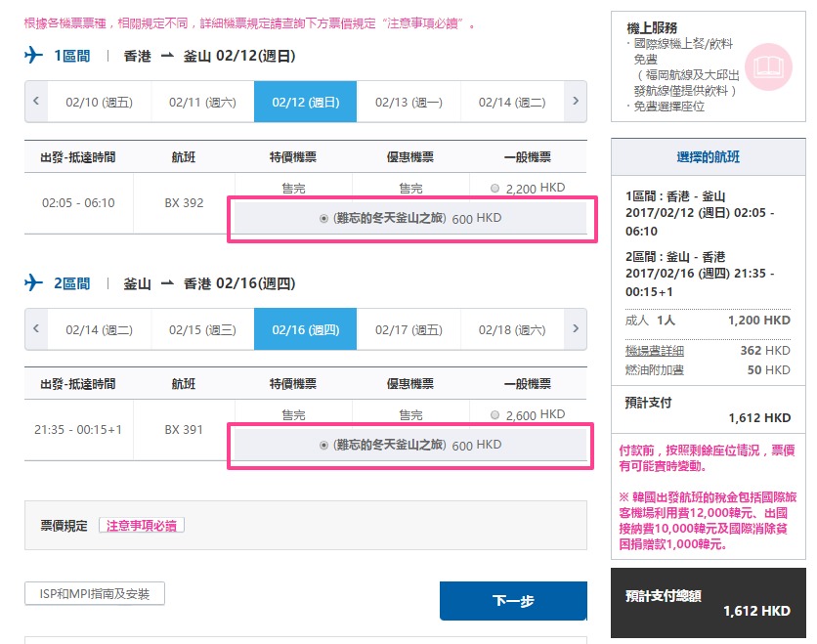Click the airplane icon beside 1區間

(34, 56)
